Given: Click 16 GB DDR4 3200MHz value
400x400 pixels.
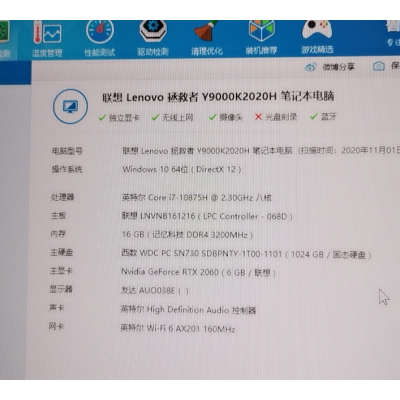Looking at the screenshot, I should 187,235.
